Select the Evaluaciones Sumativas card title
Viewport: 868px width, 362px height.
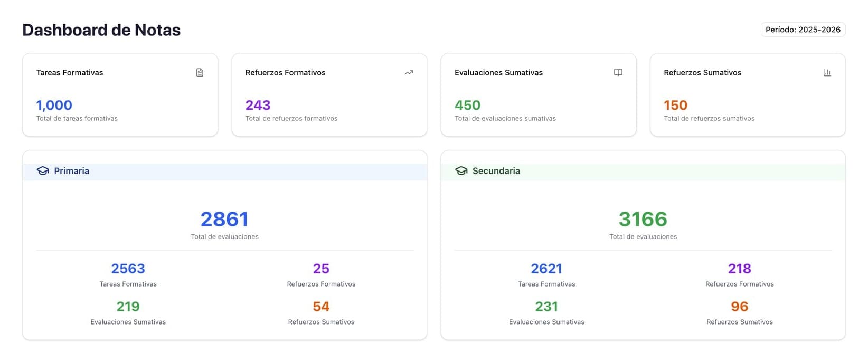(x=499, y=73)
